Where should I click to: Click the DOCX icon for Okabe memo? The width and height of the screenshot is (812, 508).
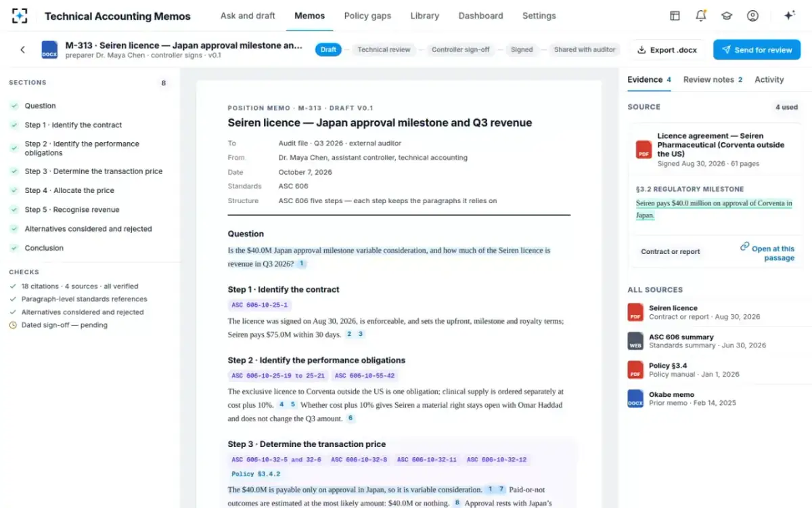coord(635,398)
